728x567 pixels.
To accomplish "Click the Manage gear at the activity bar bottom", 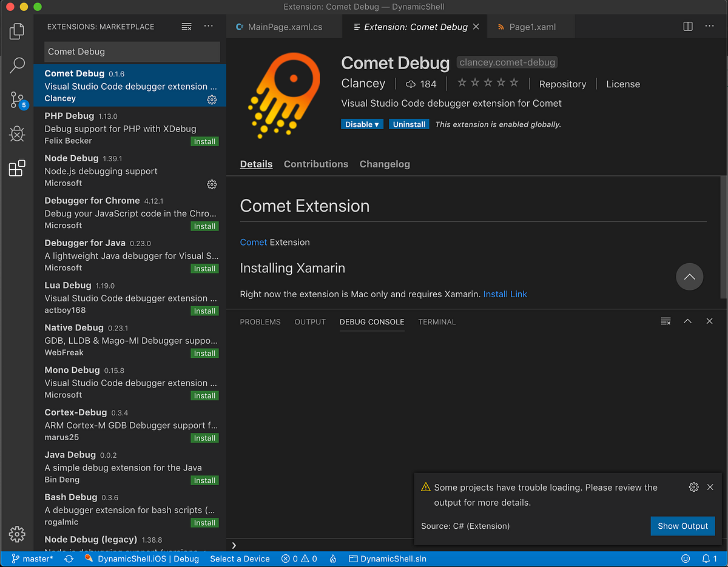I will 18,534.
